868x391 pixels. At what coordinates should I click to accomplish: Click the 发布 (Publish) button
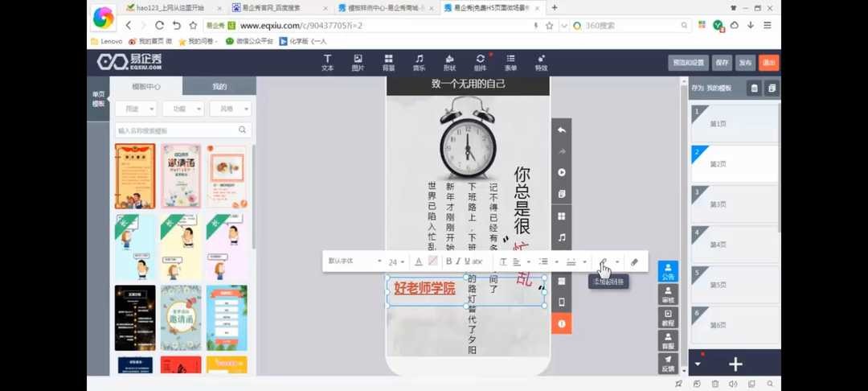pyautogui.click(x=745, y=63)
